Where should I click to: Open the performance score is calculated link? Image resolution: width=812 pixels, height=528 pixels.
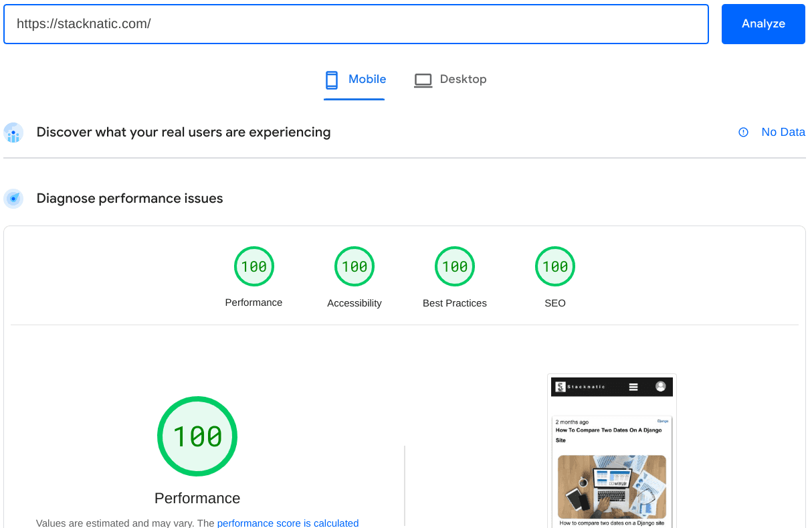(288, 523)
